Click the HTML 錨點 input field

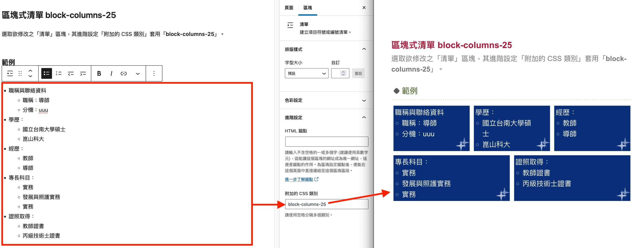pos(327,141)
